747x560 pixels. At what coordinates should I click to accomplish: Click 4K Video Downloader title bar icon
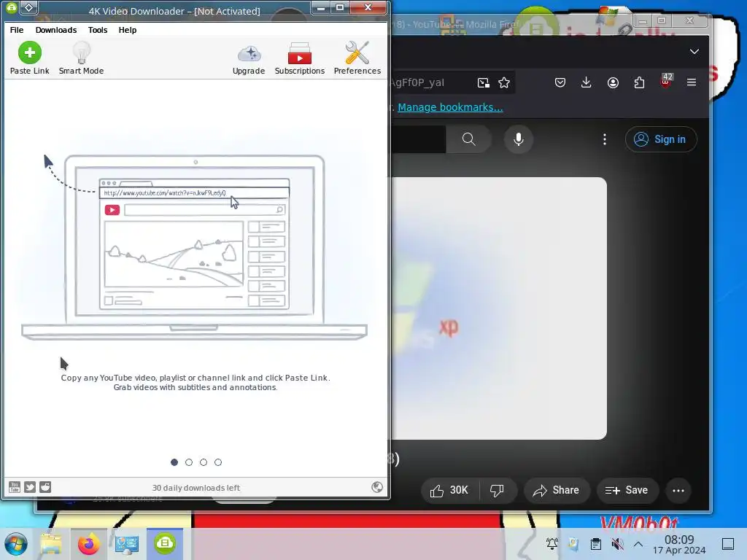point(12,7)
